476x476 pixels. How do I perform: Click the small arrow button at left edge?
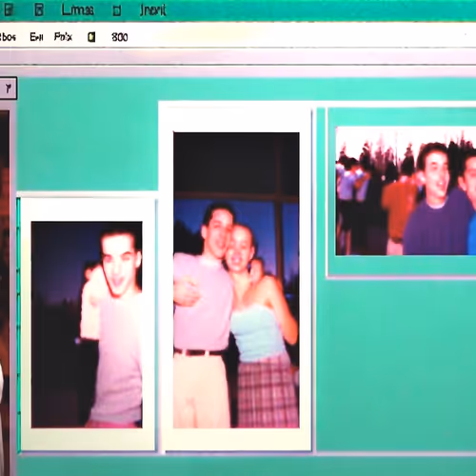[9, 89]
